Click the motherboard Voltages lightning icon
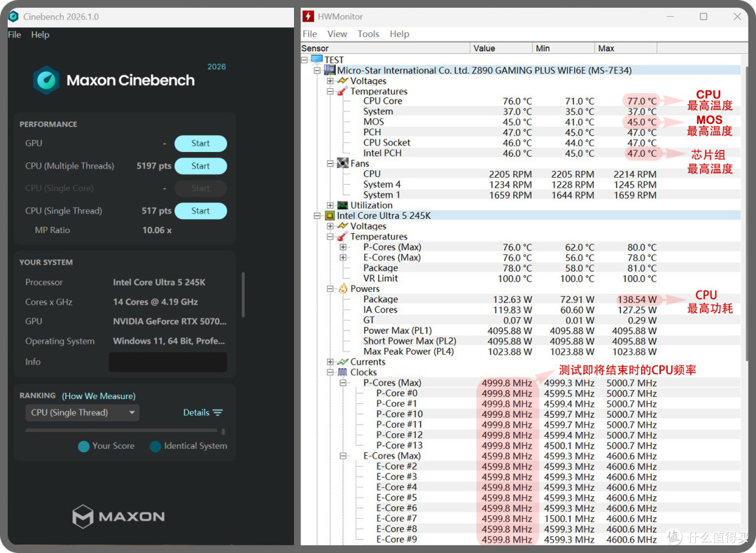 [343, 80]
